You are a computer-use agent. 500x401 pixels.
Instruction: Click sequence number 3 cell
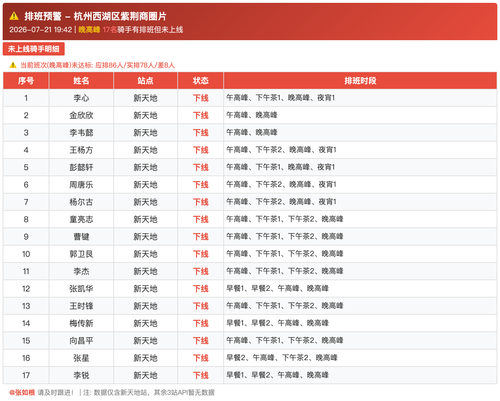pos(26,133)
